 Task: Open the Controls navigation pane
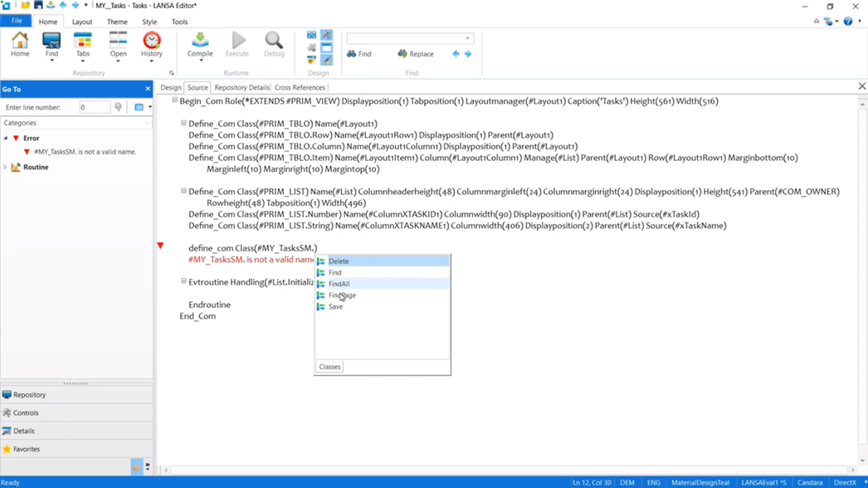tap(76, 412)
